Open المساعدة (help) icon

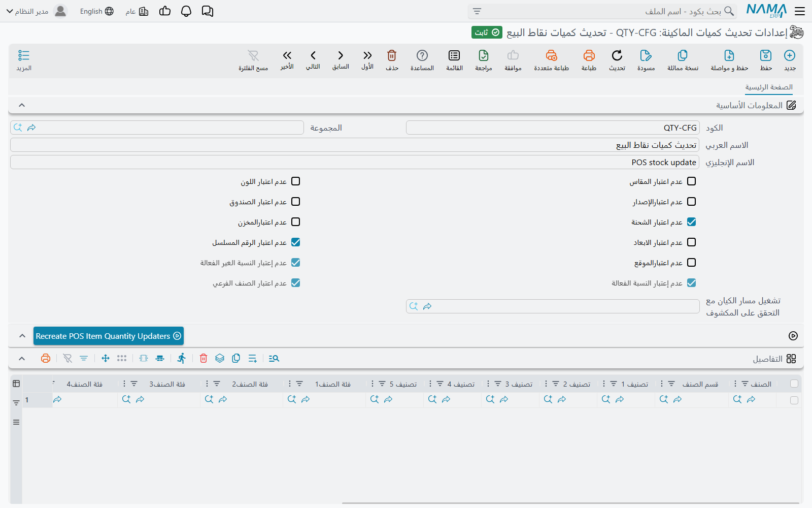[422, 55]
